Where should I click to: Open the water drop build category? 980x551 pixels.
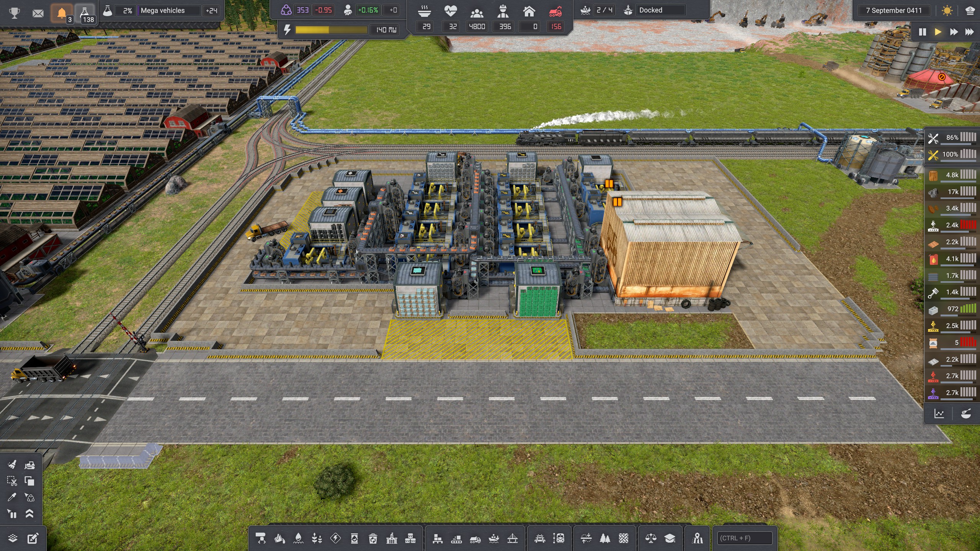(x=298, y=539)
